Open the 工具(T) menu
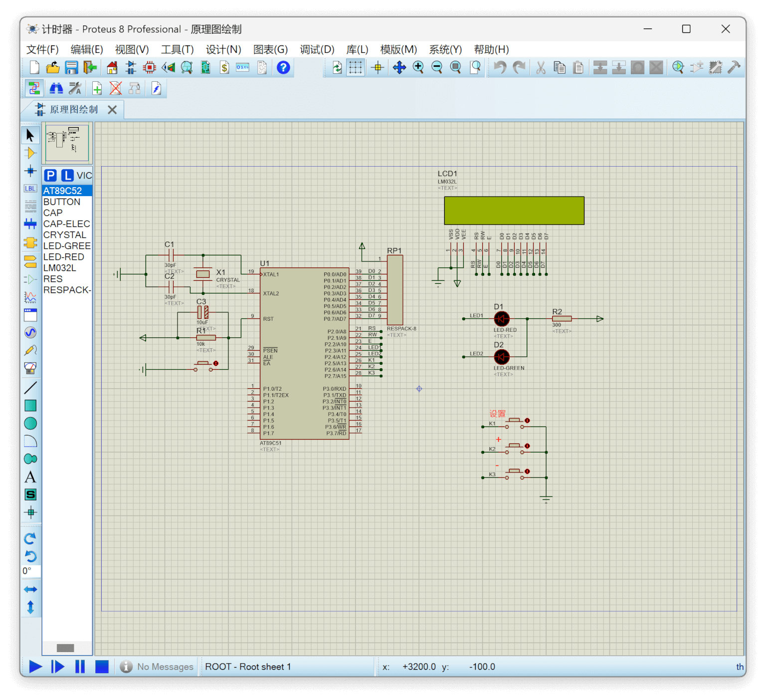The width and height of the screenshot is (766, 700). (x=177, y=49)
